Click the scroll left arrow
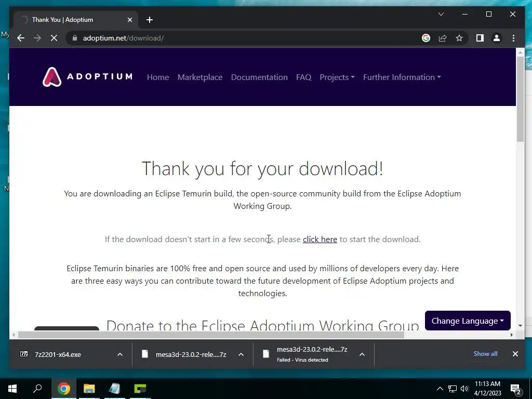532x399 pixels. coord(13,335)
